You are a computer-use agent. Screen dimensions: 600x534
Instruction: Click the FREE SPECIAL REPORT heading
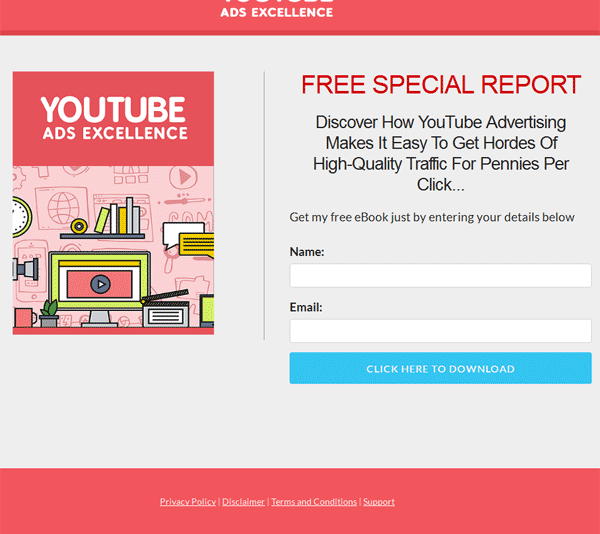pyautogui.click(x=441, y=85)
